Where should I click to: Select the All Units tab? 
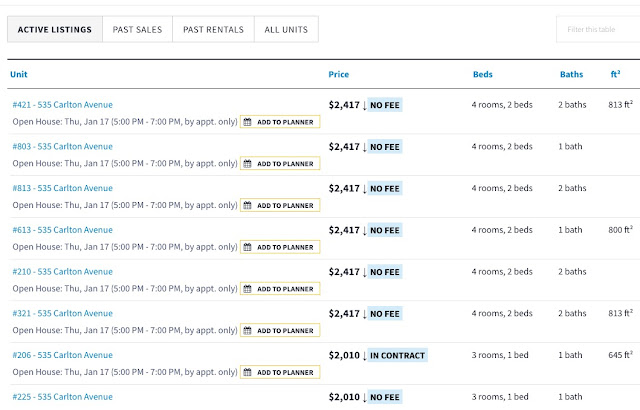286,30
